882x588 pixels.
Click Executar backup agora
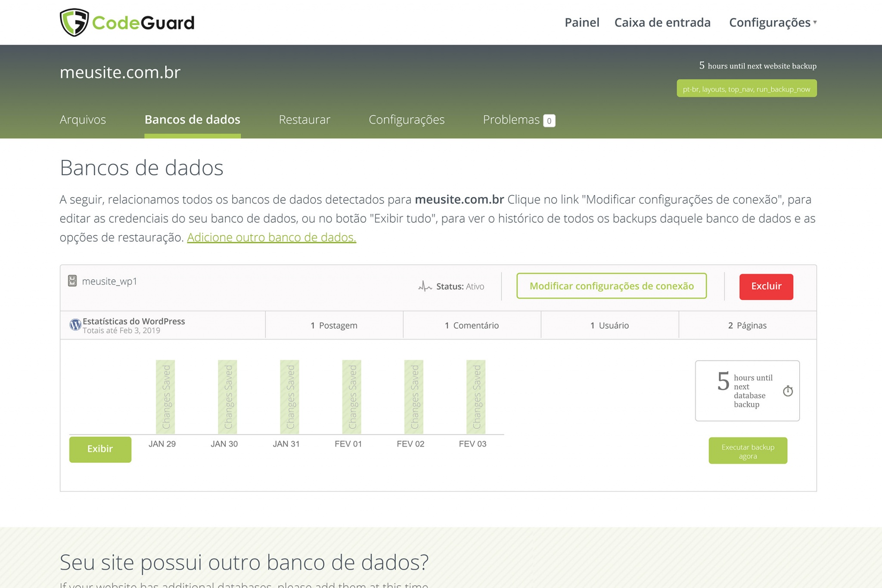click(x=748, y=451)
